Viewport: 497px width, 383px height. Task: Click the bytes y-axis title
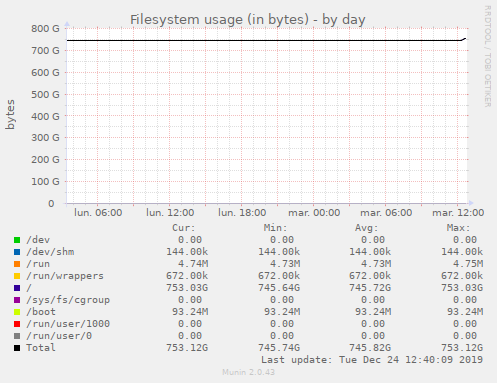click(10, 114)
